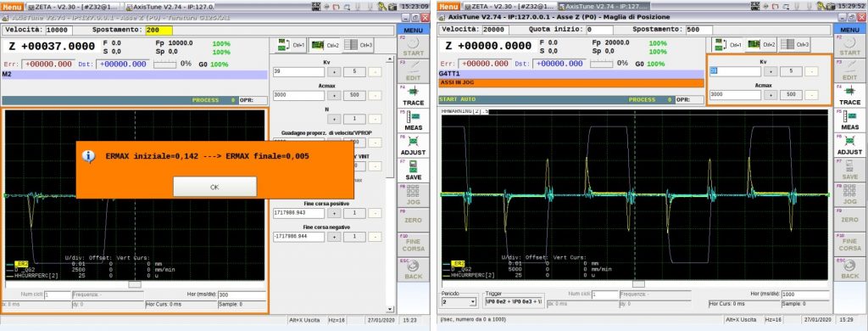Confirm the ERMAX dialog with OK
Viewport: 868px width, 331px height.
pos(214,187)
